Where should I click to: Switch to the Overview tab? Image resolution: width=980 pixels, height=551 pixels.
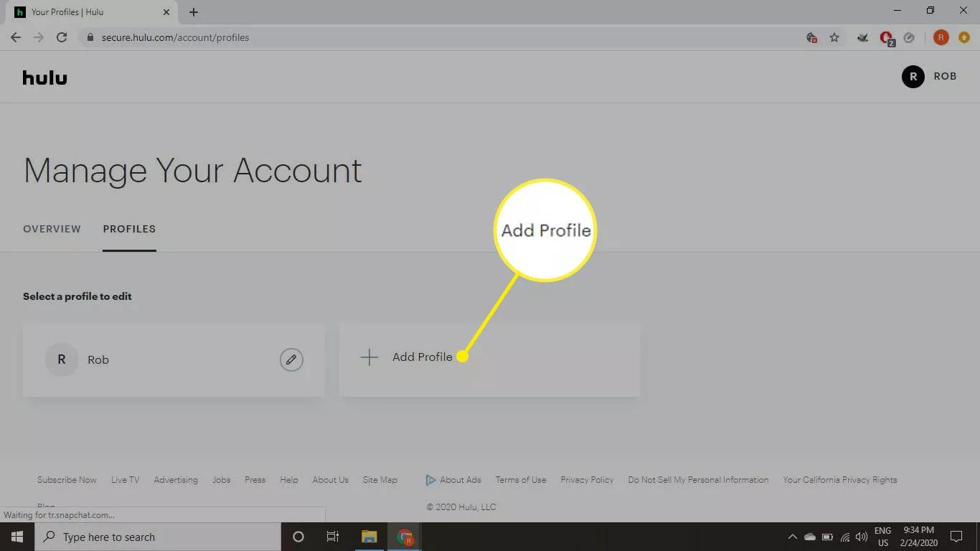click(52, 229)
